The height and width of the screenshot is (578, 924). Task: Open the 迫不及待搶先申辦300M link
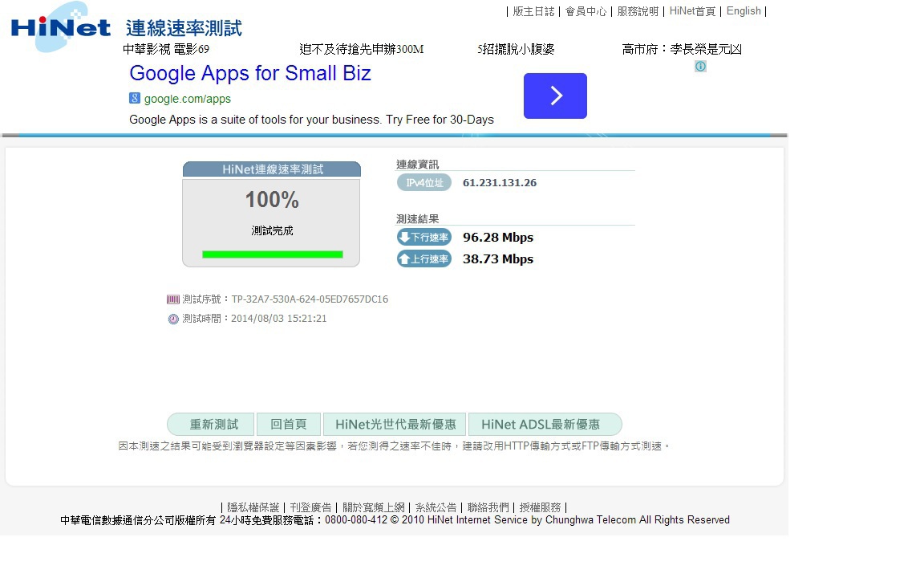coord(361,49)
